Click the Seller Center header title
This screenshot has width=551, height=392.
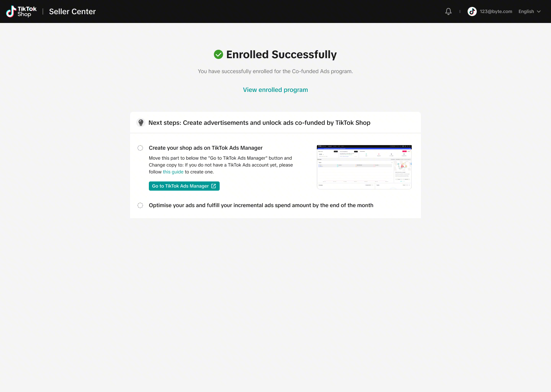coord(72,11)
